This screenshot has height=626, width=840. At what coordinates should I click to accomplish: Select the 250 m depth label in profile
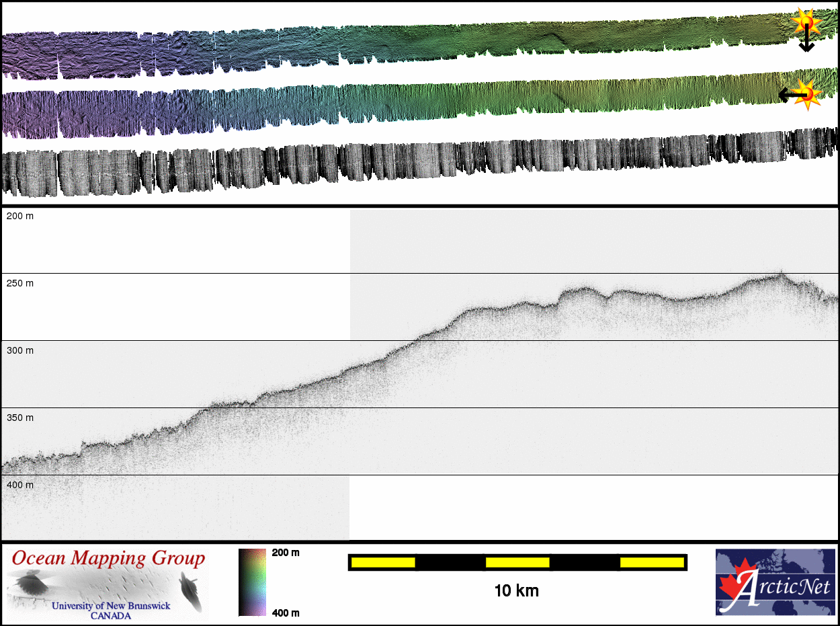[20, 283]
